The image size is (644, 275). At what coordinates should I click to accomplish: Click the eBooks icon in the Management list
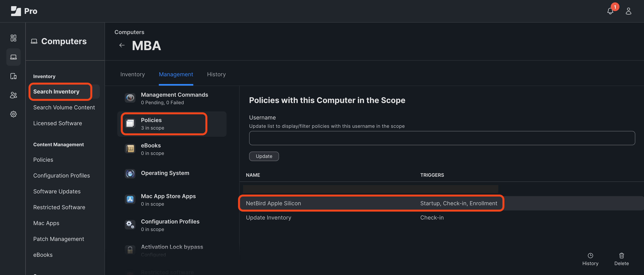pyautogui.click(x=130, y=148)
